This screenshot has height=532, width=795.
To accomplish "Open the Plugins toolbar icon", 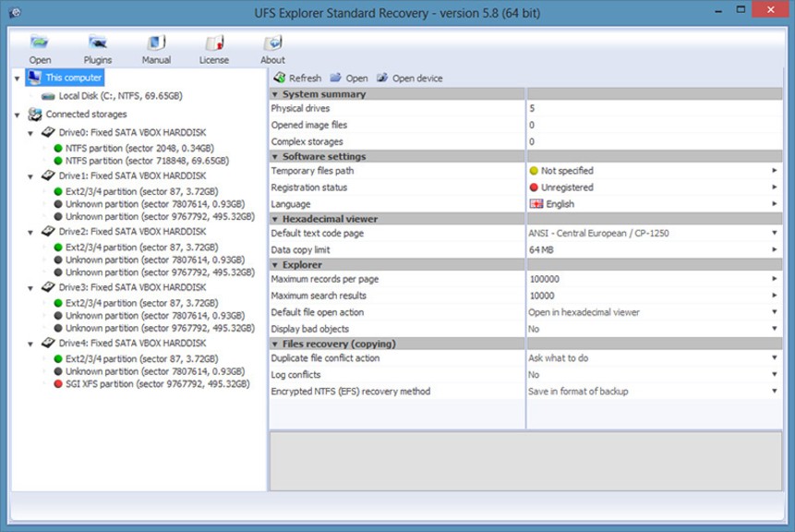I will [x=97, y=43].
